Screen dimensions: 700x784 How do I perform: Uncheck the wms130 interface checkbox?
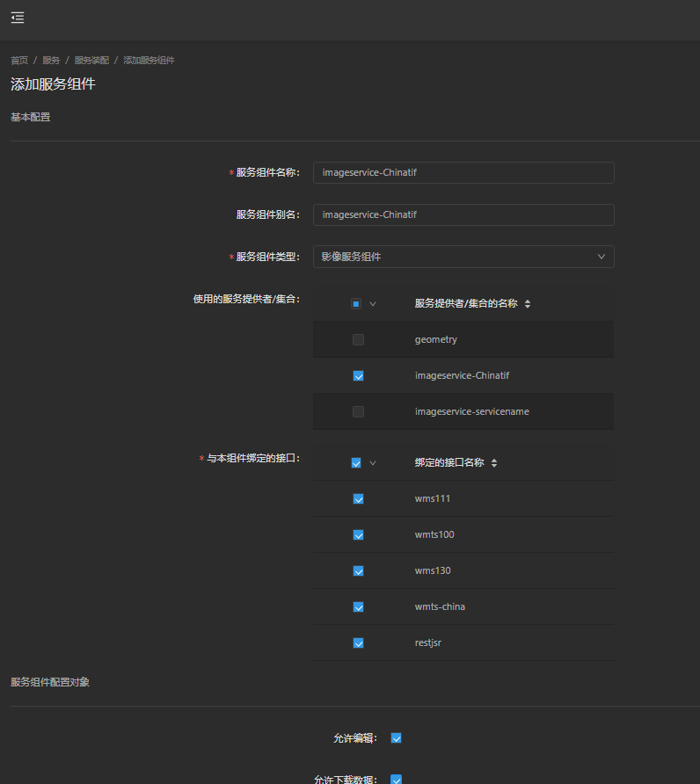pos(358,571)
